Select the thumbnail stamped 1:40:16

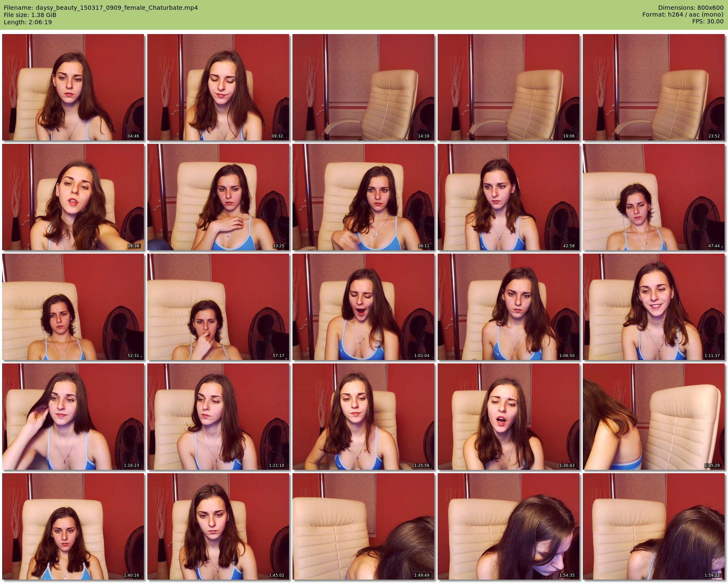click(73, 526)
